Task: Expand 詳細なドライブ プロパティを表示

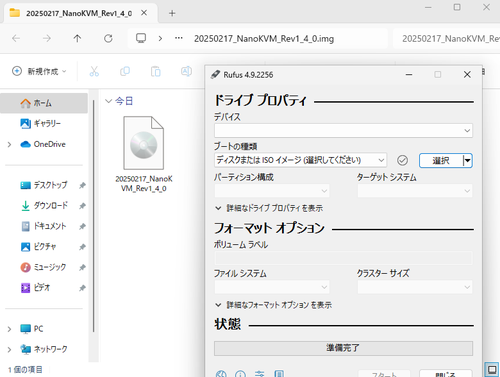Action: point(269,208)
